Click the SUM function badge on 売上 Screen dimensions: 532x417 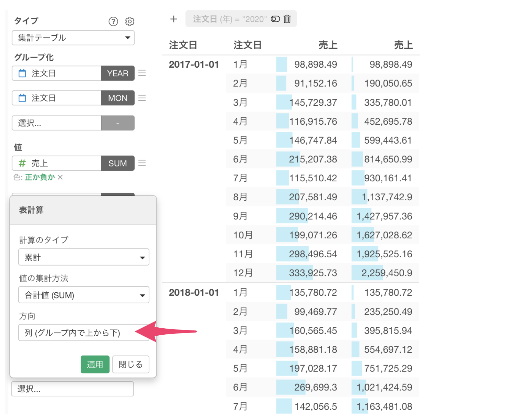click(118, 163)
